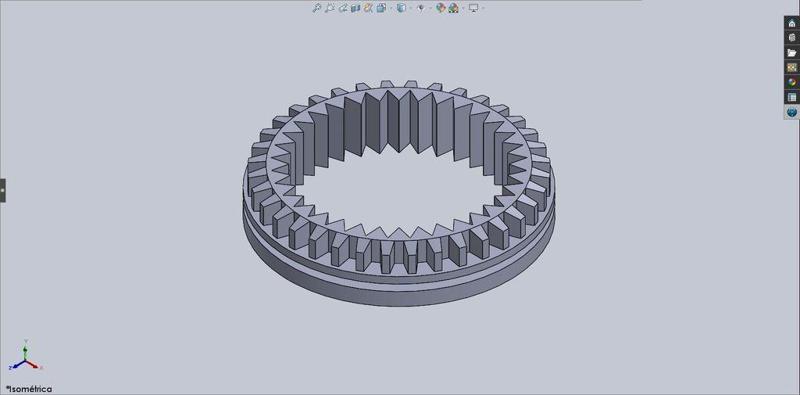Open the Edit Appearance tool
The height and width of the screenshot is (395, 800).
[441, 8]
